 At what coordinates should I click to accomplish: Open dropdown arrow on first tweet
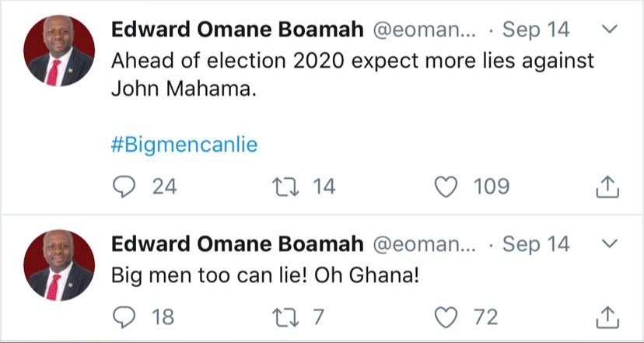tap(611, 30)
